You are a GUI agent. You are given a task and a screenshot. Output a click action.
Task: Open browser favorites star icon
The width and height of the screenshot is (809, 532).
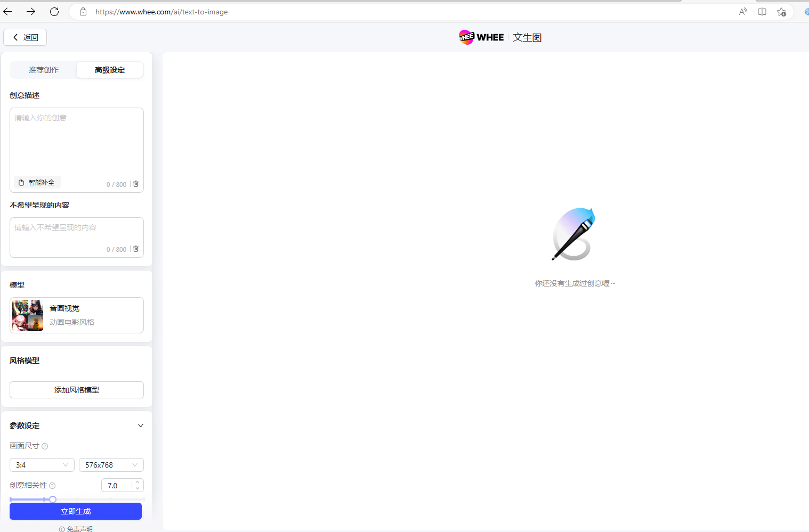point(781,12)
